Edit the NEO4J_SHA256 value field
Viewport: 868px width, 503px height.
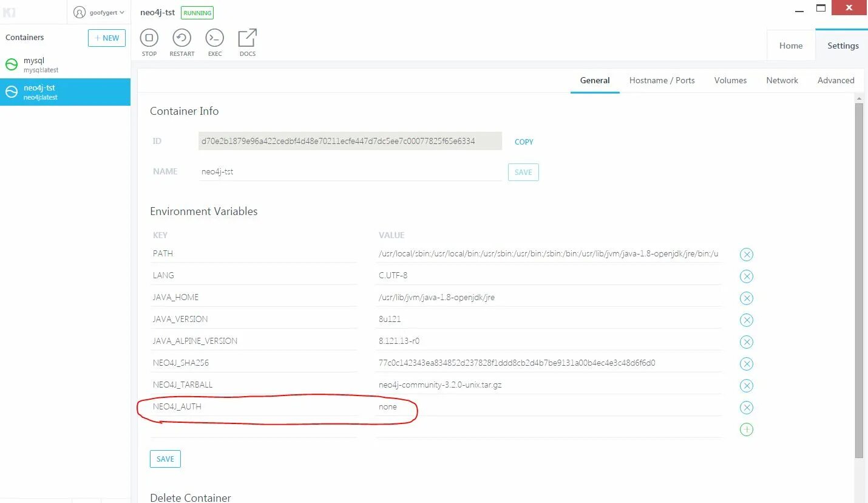point(549,363)
